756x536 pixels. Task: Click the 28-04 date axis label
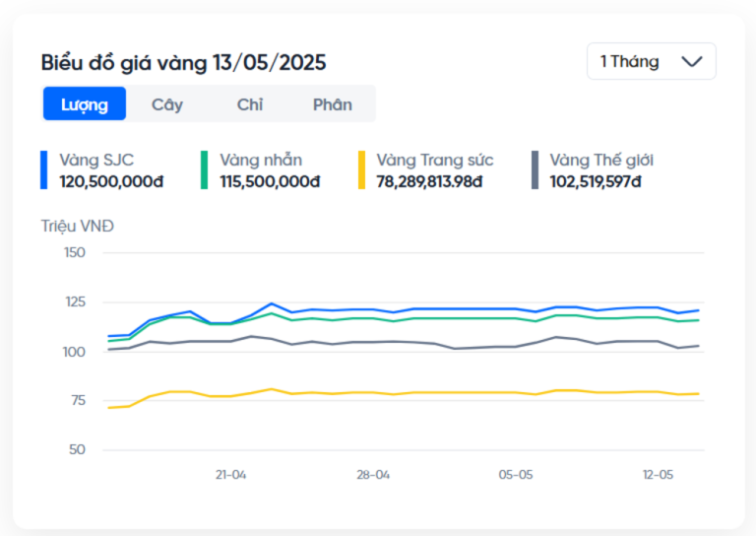tap(373, 474)
